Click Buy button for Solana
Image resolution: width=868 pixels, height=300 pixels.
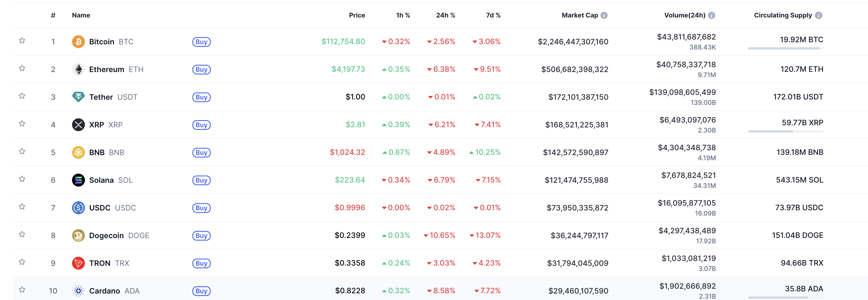[x=202, y=180]
